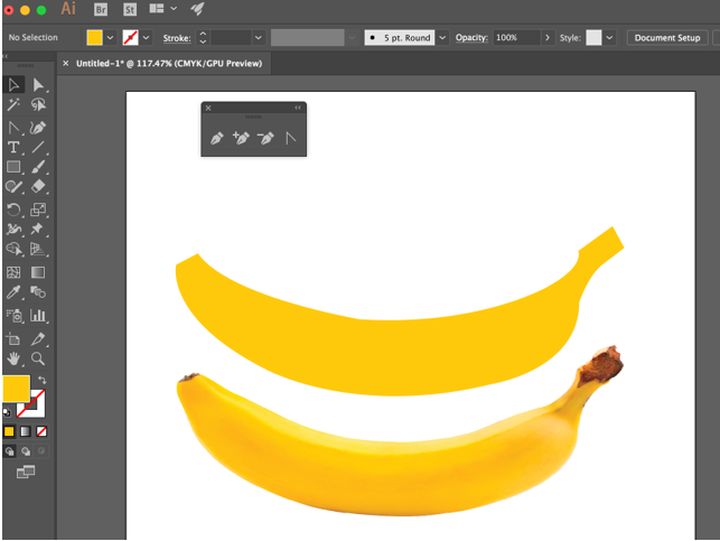Open Adobe Bridge via Br icon
This screenshot has height=541, width=720.
point(101,10)
